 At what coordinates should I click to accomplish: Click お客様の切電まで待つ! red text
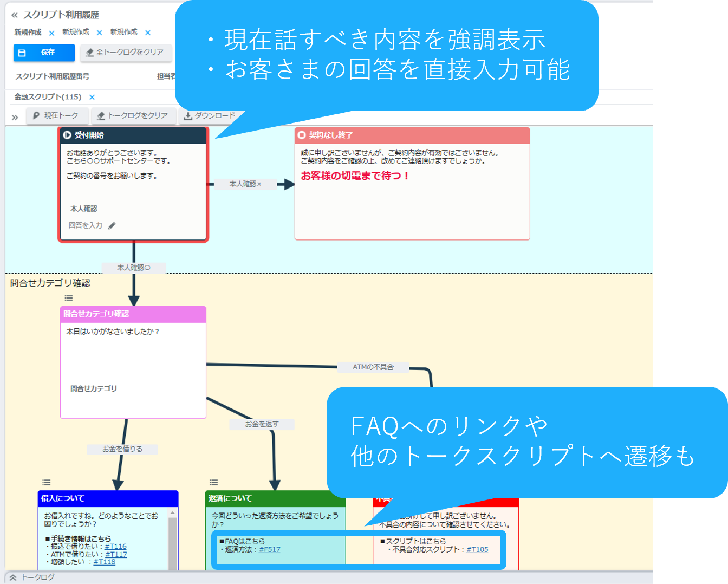355,176
